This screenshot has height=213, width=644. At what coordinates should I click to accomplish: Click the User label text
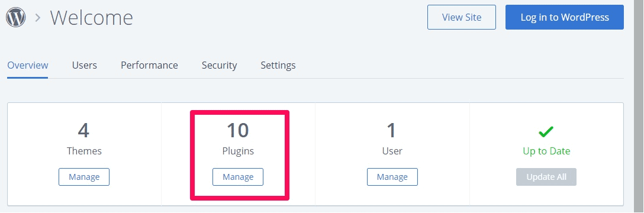(x=392, y=151)
